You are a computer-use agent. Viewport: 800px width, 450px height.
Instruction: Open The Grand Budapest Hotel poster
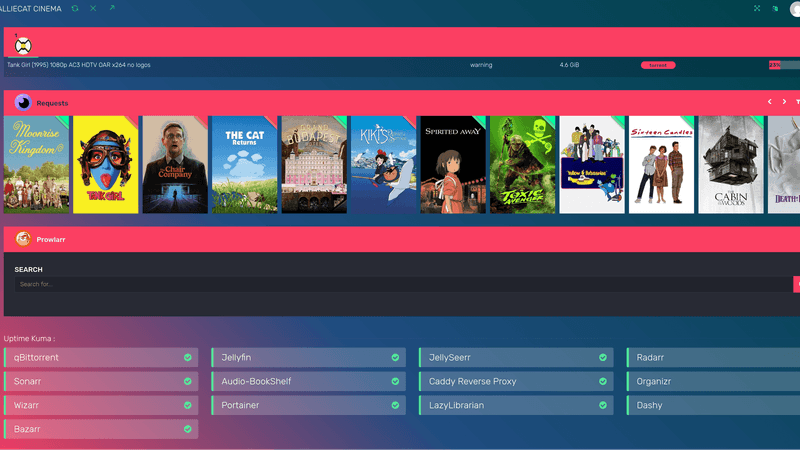[314, 164]
